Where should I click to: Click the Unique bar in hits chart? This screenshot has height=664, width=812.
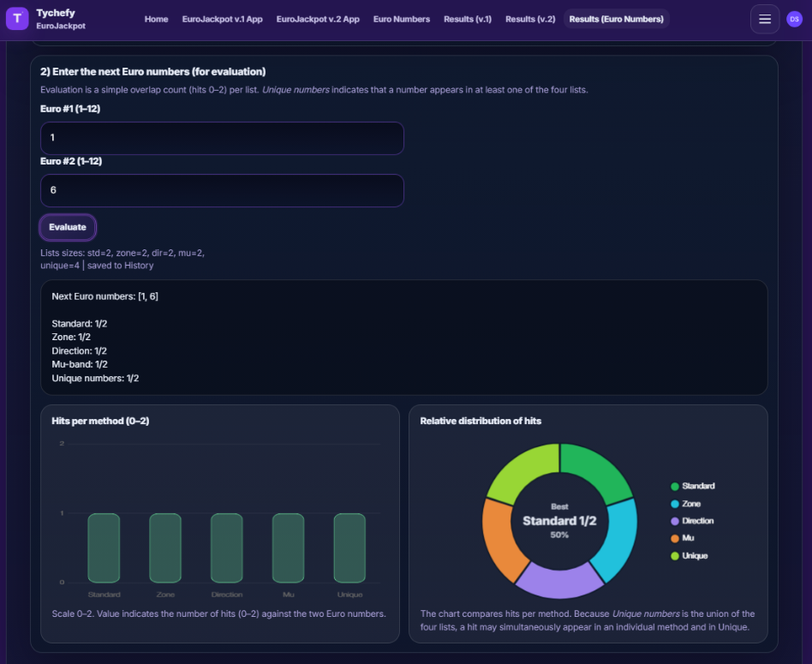click(349, 548)
